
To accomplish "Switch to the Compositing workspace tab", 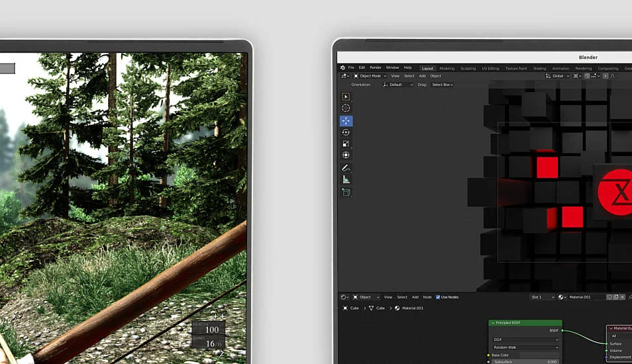I will pos(607,68).
